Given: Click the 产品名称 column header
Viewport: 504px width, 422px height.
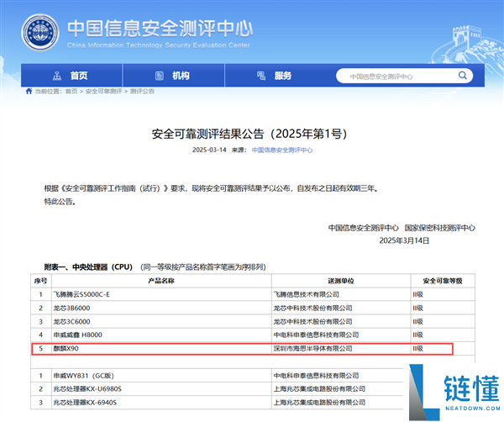Looking at the screenshot, I should coord(161,281).
